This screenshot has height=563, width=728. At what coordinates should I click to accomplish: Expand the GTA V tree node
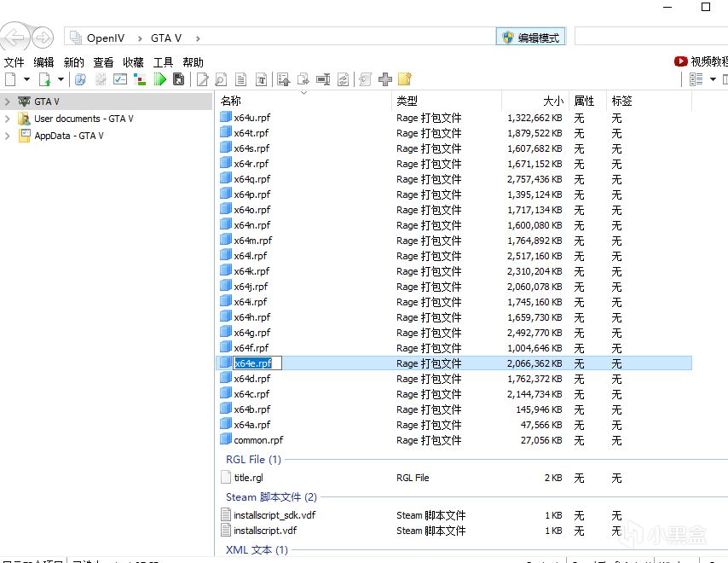[x=8, y=102]
